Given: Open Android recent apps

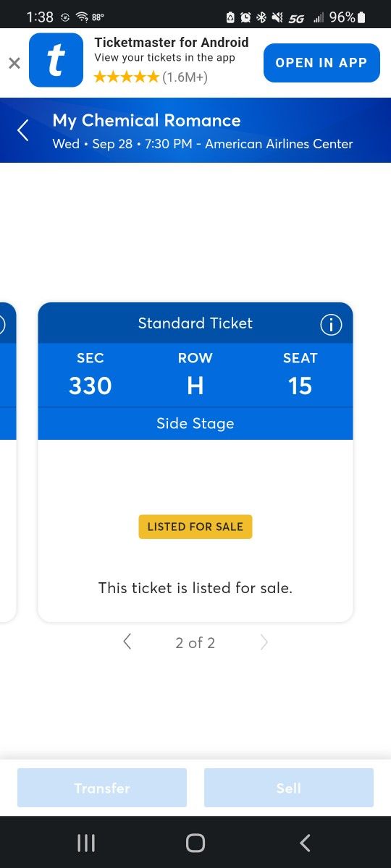Looking at the screenshot, I should 86,843.
